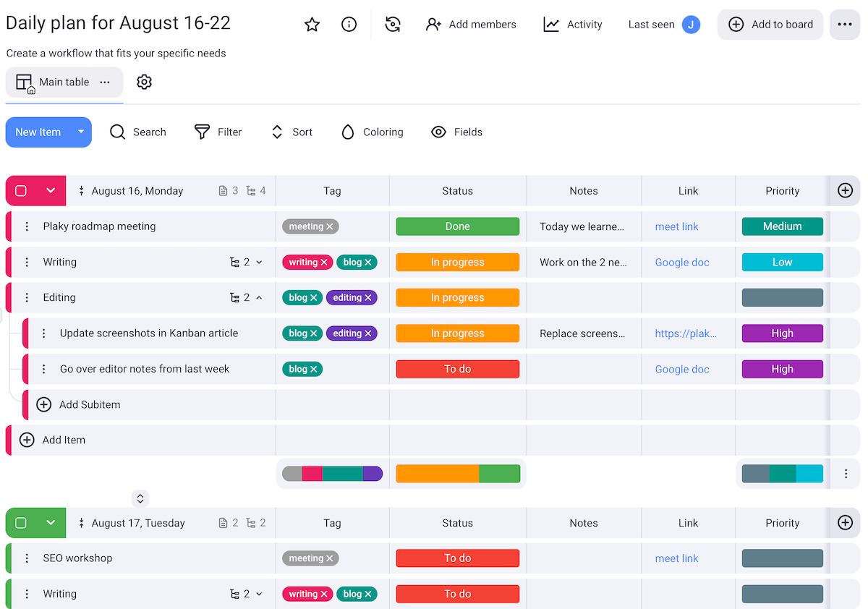
Task: Expand the Writing item's subitems
Action: pos(259,262)
